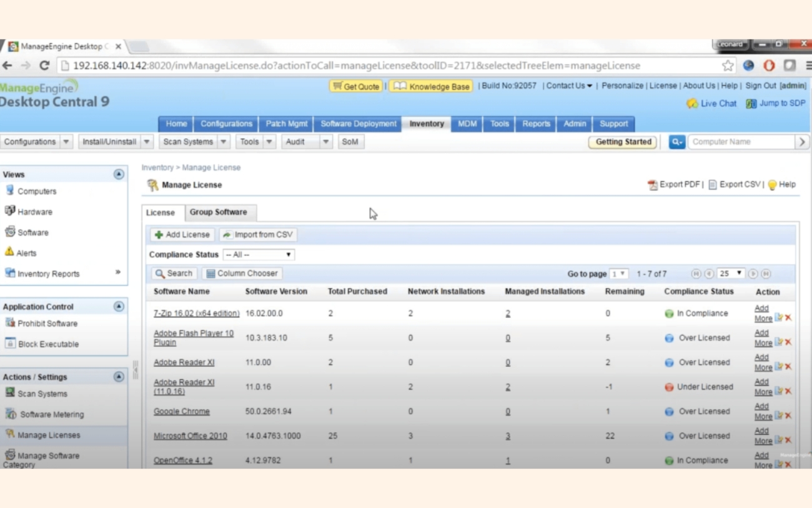Click the Export CSV icon
This screenshot has height=508, width=812.
click(x=713, y=185)
